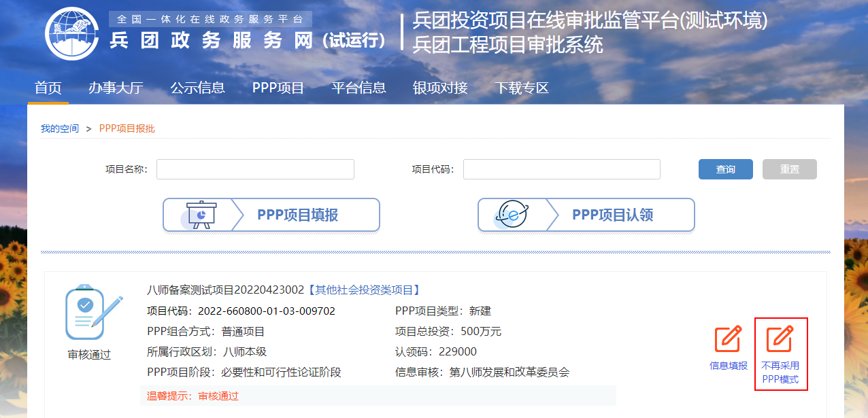Screen dimensions: 868x418
Task: Switch to 银项对接 navigation item
Action: [440, 88]
